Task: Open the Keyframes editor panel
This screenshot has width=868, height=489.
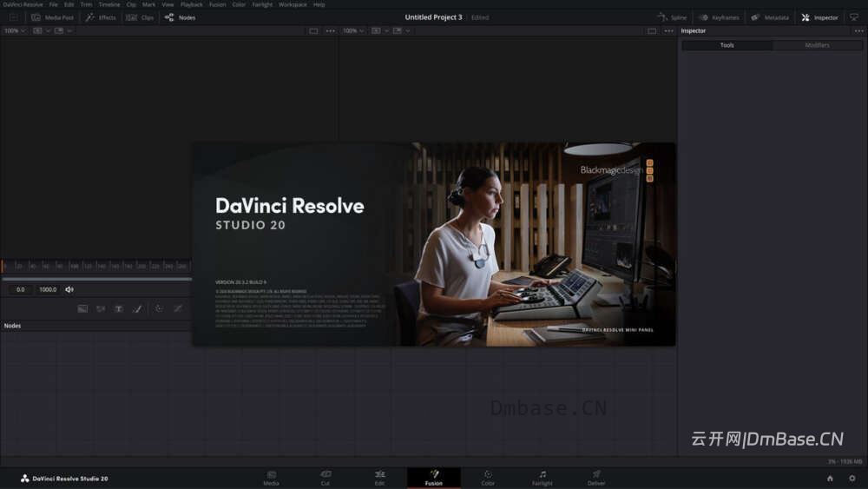Action: tap(719, 17)
